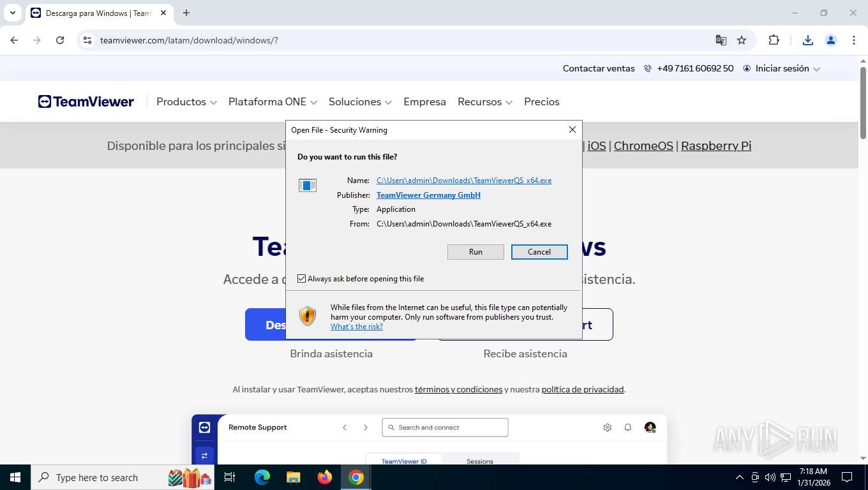Close the Descarga para Windows tab
Viewport: 868px width, 490px height.
coord(163,13)
